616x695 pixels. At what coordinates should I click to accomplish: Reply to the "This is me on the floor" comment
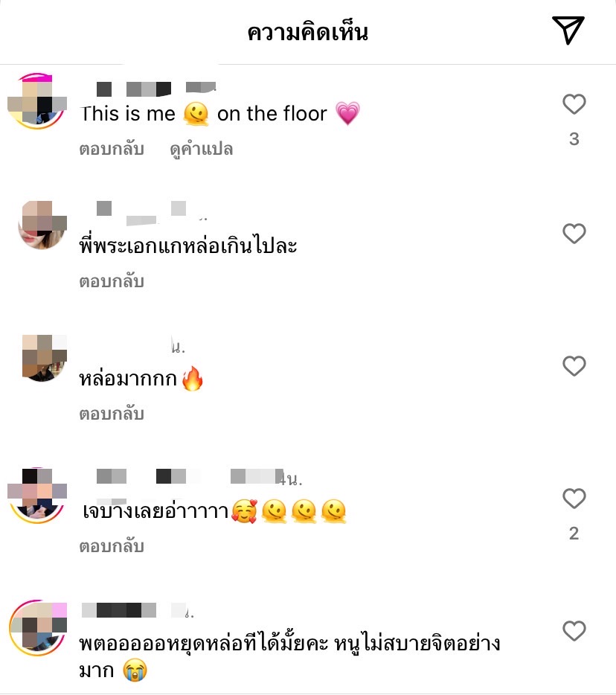pyautogui.click(x=112, y=149)
